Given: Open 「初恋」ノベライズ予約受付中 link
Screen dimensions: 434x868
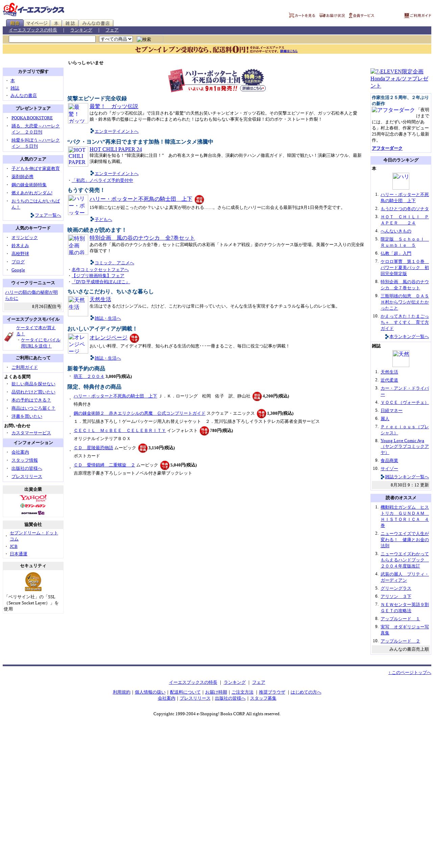Looking at the screenshot, I should [102, 180].
